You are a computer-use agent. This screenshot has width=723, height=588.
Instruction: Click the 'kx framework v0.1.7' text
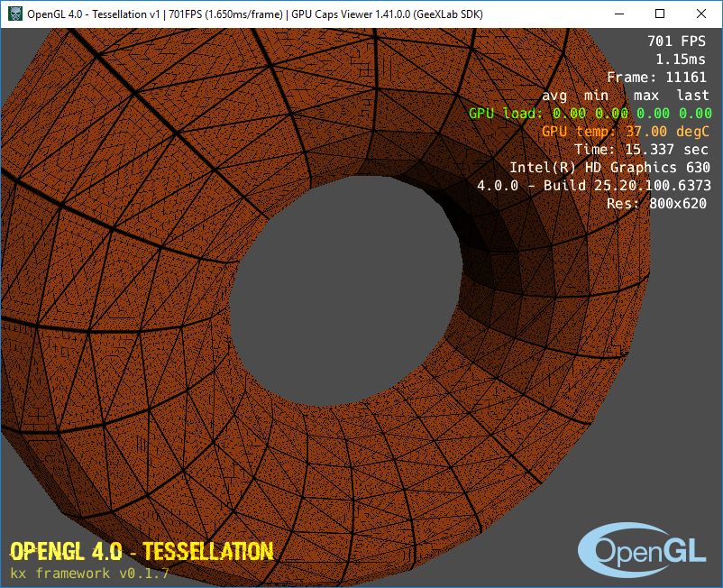(x=89, y=574)
